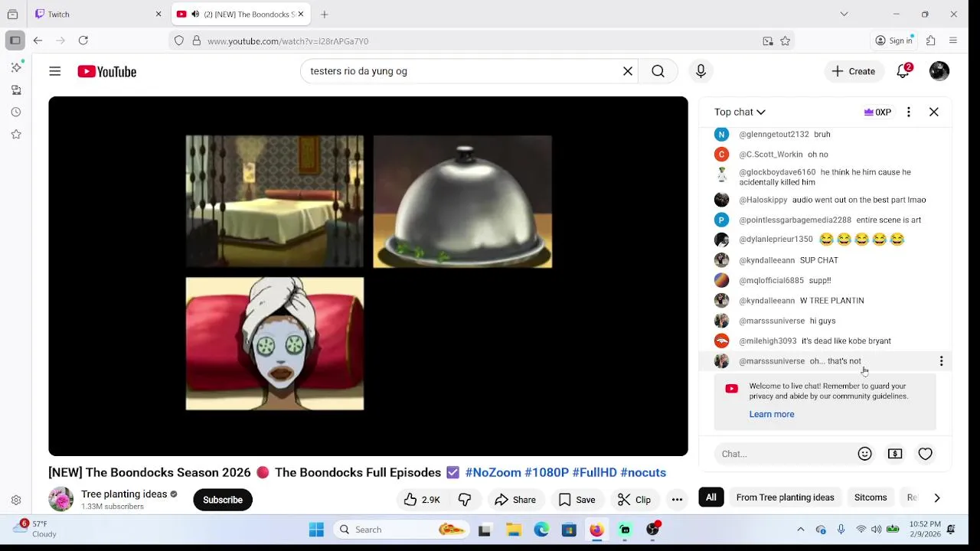Open the Super Chat dollar icon

[x=895, y=454]
